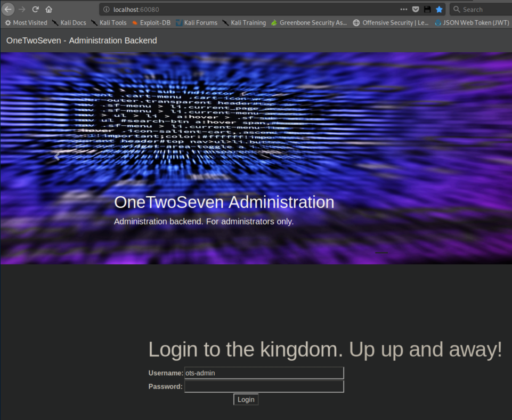Open the Most Visited bookmarks folder

tap(26, 23)
